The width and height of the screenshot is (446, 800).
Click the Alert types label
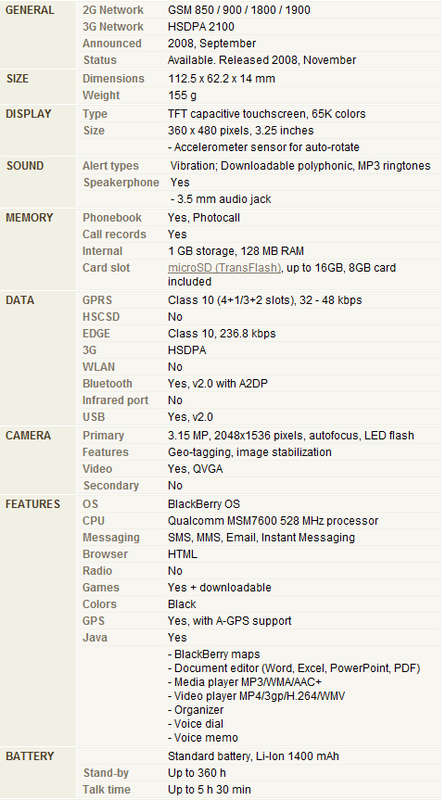click(x=110, y=166)
